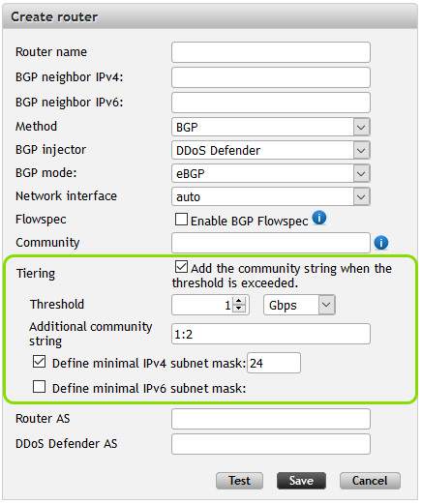Open the Method dropdown showing BGP
Image resolution: width=422 pixels, height=504 pixels.
pos(271,127)
